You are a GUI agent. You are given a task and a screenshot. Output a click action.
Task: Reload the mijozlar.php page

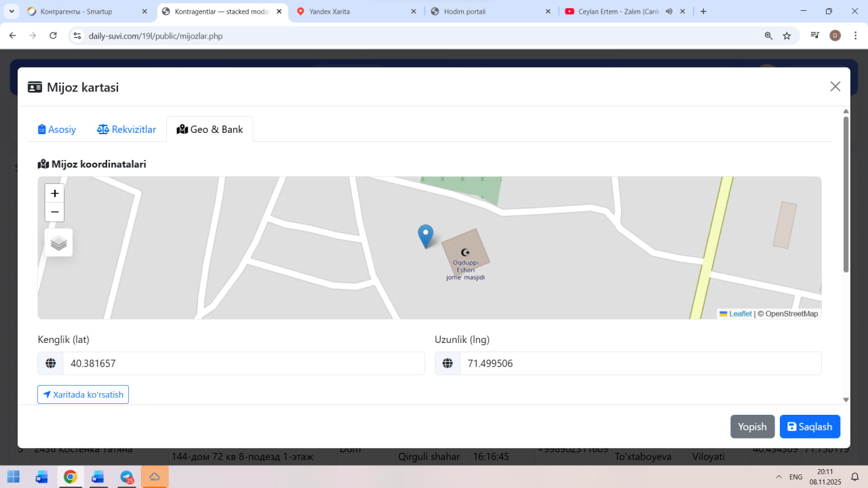tap(53, 36)
